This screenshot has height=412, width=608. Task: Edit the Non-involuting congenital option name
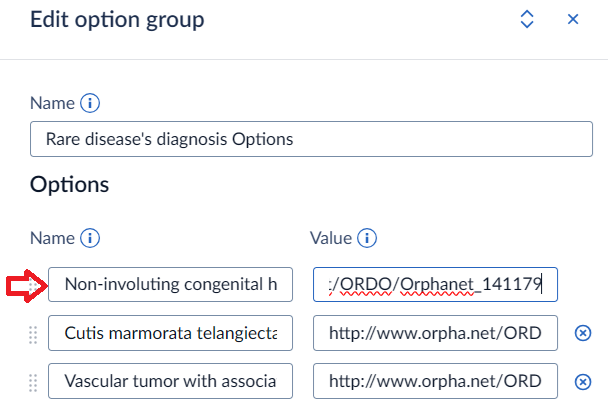[x=170, y=286]
